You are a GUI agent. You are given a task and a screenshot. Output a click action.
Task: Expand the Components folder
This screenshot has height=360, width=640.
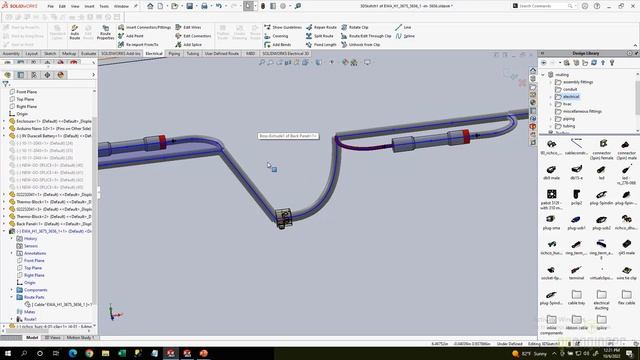pyautogui.click(x=11, y=290)
